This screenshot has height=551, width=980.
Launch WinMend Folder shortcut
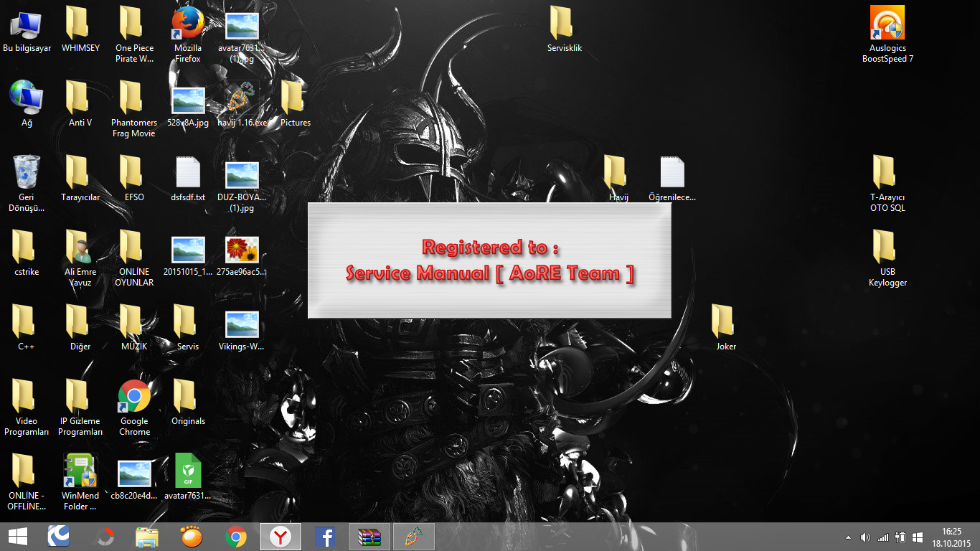pyautogui.click(x=80, y=483)
